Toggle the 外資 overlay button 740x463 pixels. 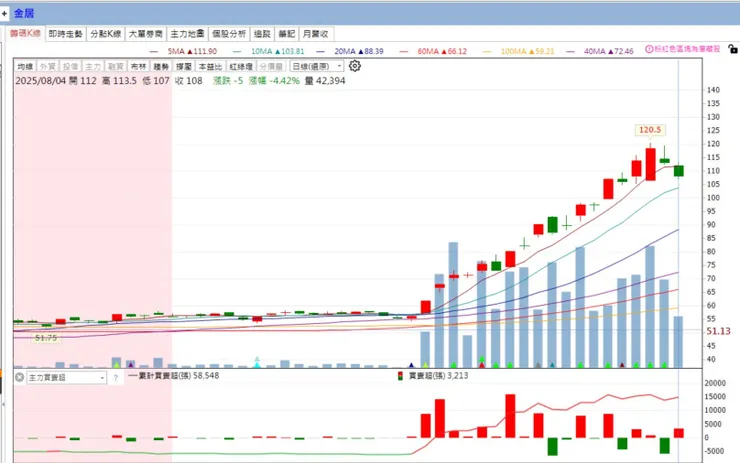point(48,67)
